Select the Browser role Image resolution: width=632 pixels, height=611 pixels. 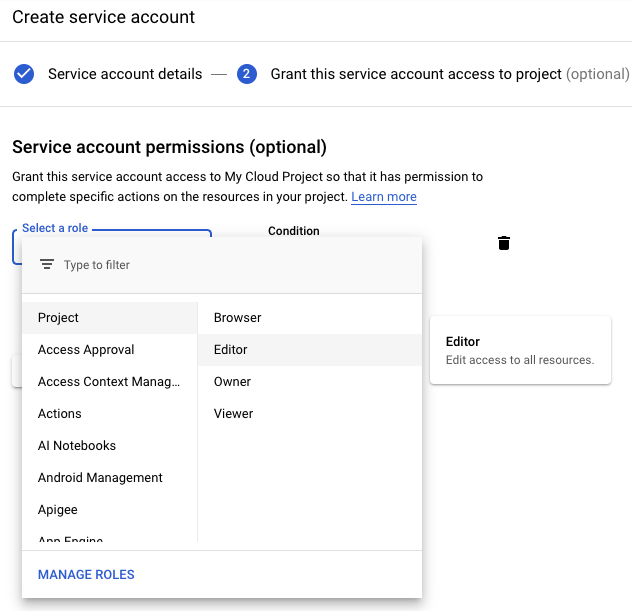coord(237,318)
